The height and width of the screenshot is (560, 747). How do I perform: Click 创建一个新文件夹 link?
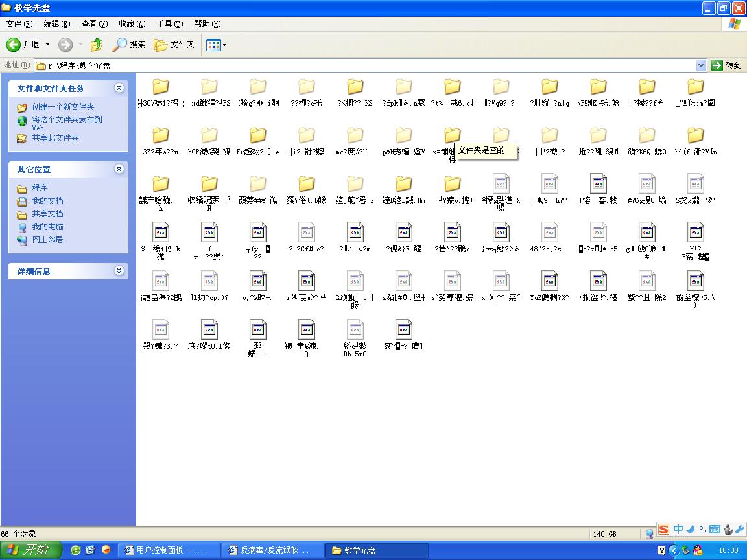63,107
